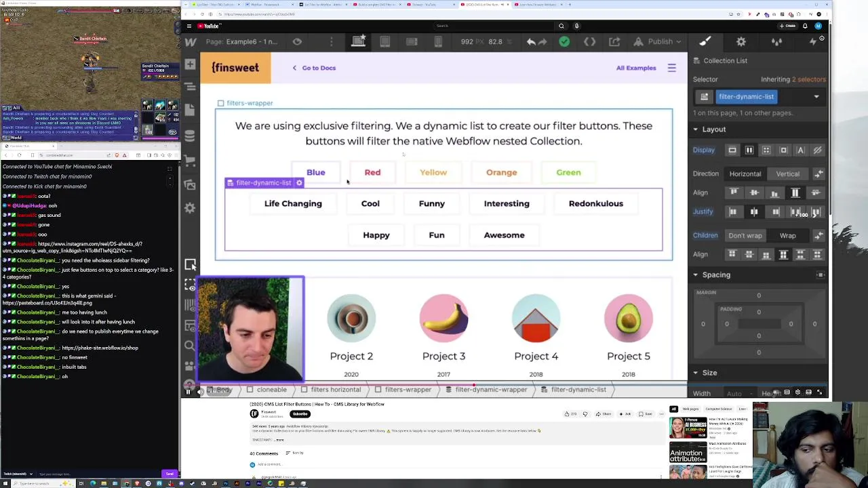Switch to tablet breakpoint view
This screenshot has width=868, height=488.
pos(384,42)
